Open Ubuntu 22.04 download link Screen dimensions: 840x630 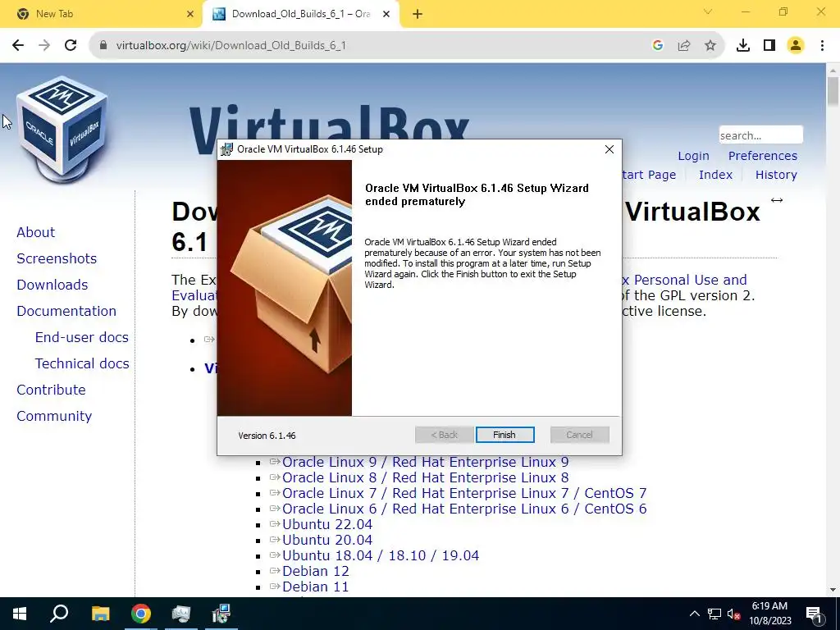(326, 524)
